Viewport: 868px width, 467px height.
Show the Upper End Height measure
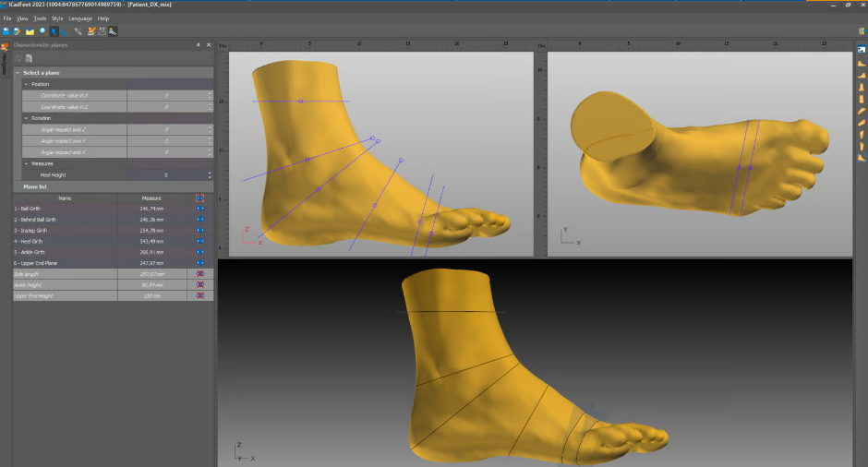tap(199, 295)
